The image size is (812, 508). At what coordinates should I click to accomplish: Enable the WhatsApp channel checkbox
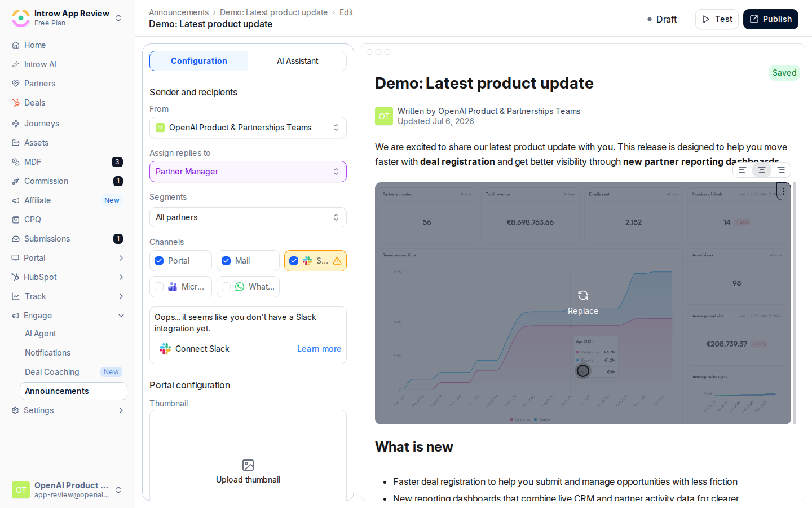(226, 287)
